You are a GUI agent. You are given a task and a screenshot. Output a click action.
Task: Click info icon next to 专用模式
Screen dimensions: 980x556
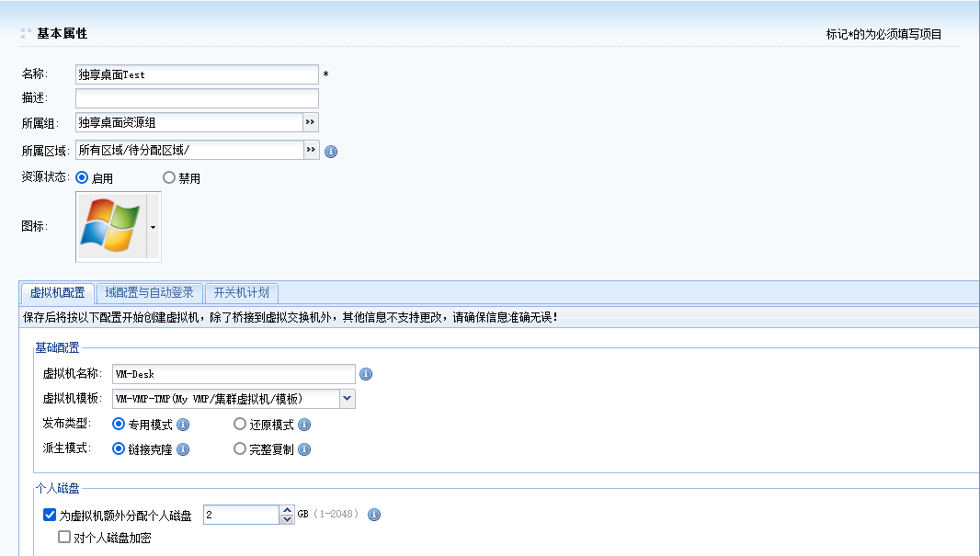pos(183,425)
